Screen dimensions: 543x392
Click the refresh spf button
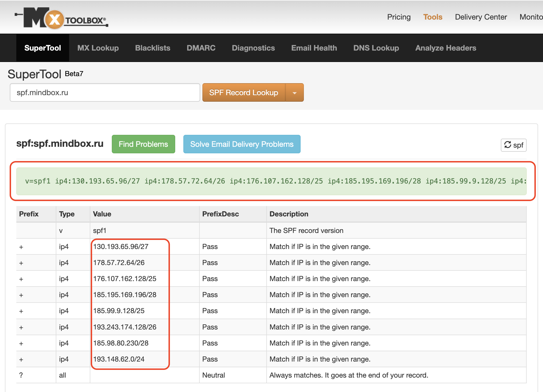coord(514,145)
